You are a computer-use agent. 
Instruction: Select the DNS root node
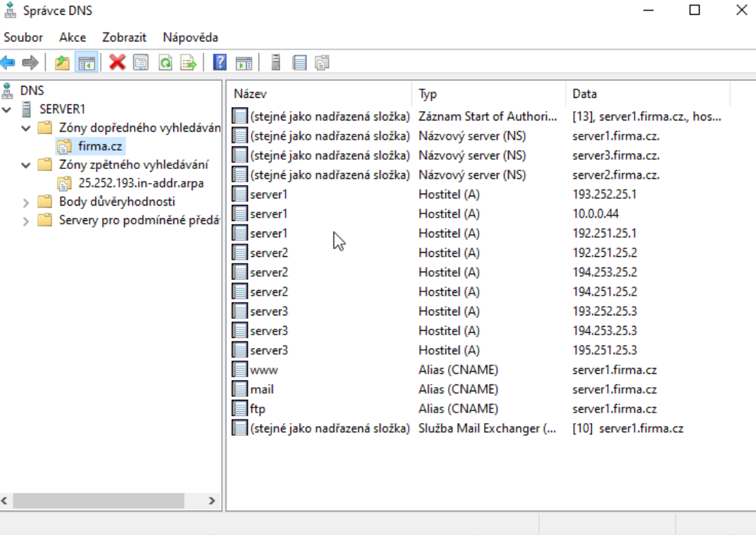click(x=32, y=91)
